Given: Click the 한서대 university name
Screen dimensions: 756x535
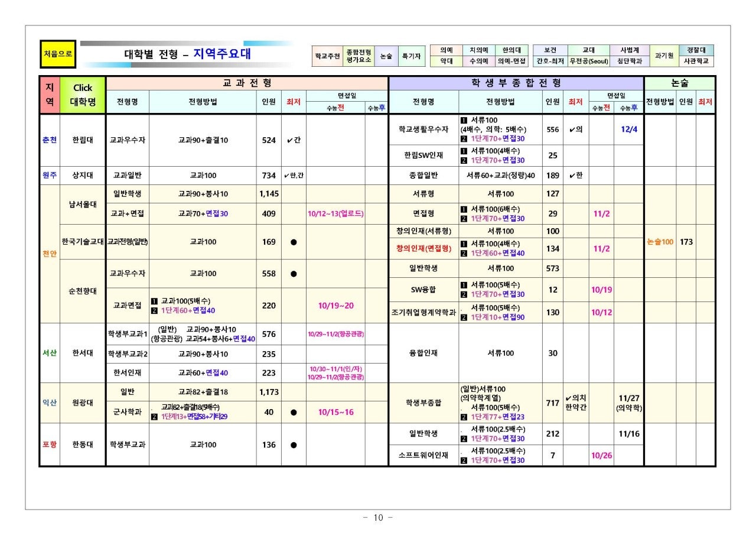Looking at the screenshot, I should (83, 353).
